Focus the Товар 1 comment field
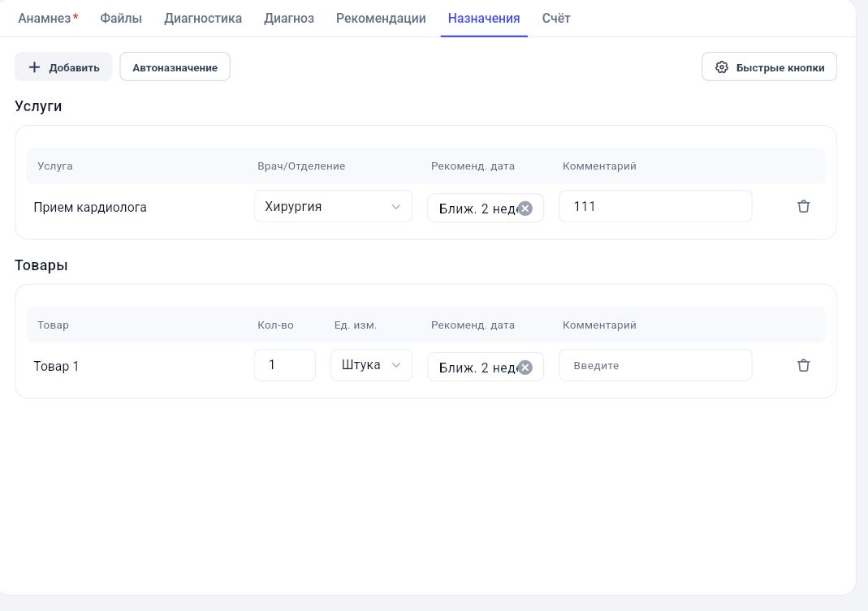This screenshot has width=868, height=611. click(x=655, y=365)
